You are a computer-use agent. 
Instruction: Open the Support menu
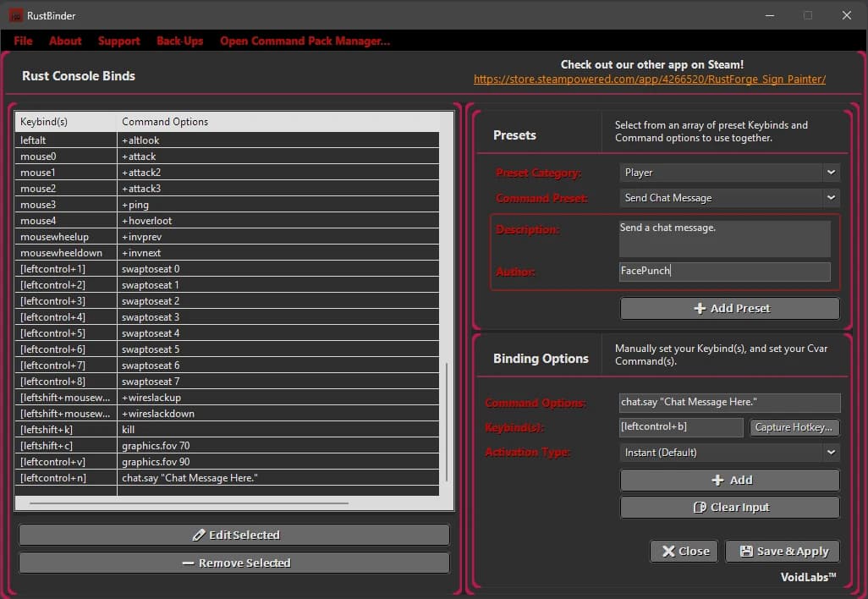[119, 41]
